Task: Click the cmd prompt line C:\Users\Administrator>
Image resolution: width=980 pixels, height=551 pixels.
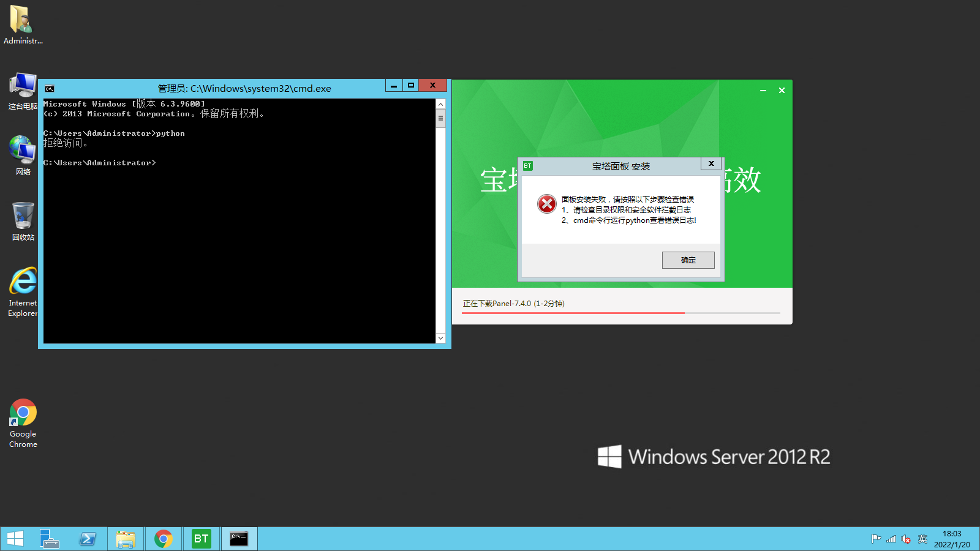Action: [100, 163]
